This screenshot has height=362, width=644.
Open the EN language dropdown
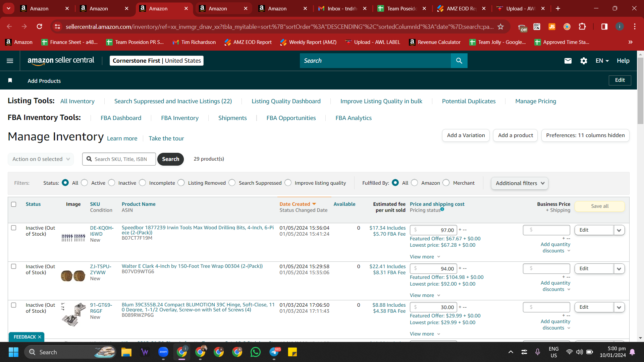(x=602, y=61)
